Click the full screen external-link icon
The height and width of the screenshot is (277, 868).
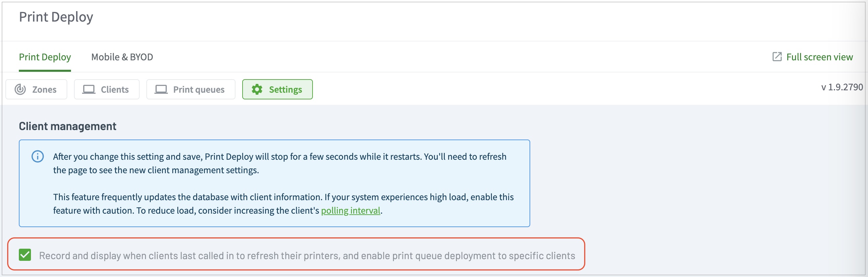coord(777,57)
